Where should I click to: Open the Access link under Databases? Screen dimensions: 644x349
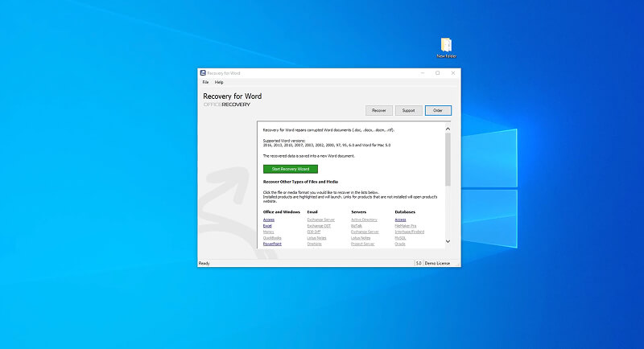400,220
